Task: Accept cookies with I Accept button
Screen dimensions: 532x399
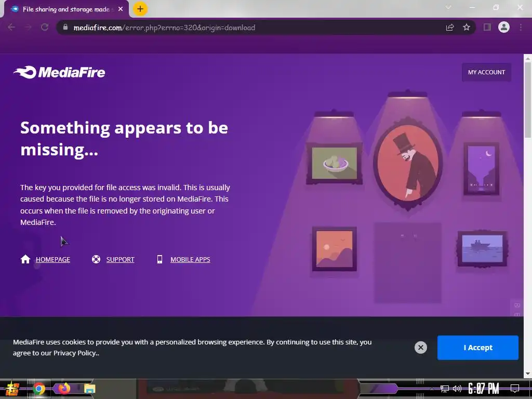Action: [x=478, y=348]
